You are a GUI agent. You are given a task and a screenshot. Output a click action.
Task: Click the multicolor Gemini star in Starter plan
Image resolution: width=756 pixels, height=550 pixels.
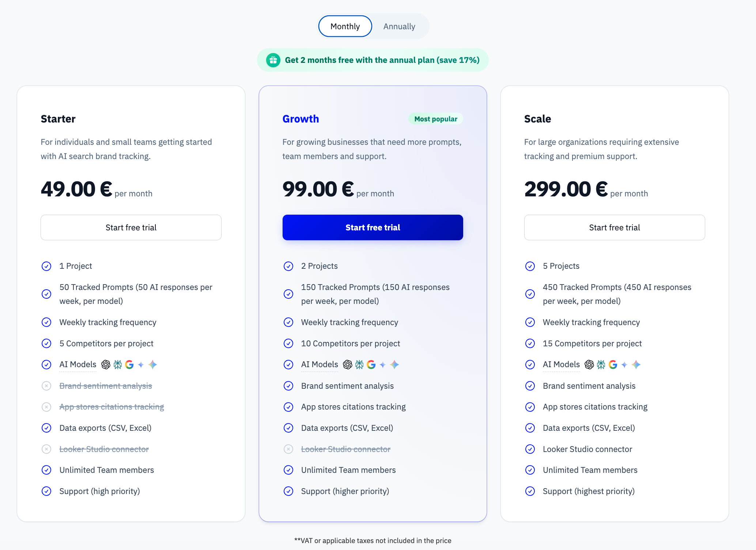click(x=153, y=365)
